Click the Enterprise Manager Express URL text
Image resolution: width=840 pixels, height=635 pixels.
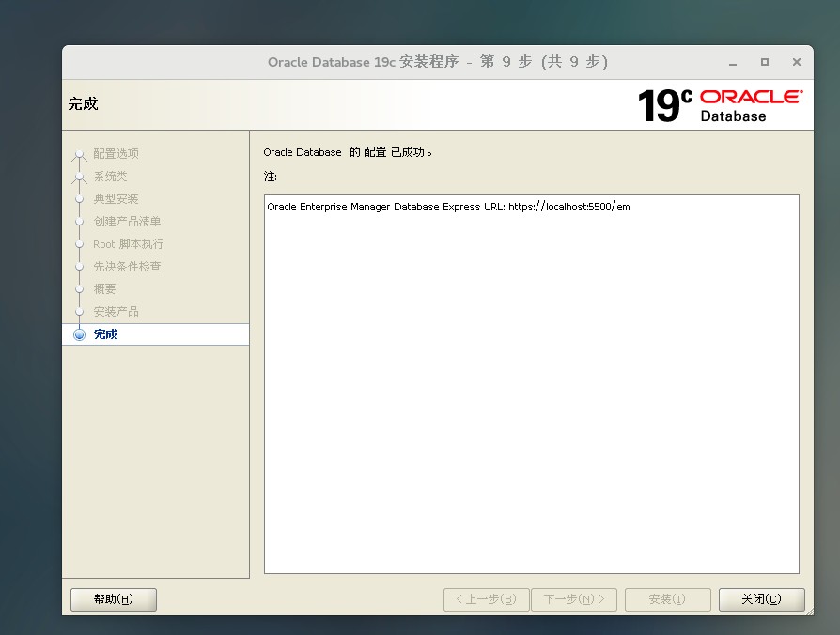pyautogui.click(x=448, y=207)
